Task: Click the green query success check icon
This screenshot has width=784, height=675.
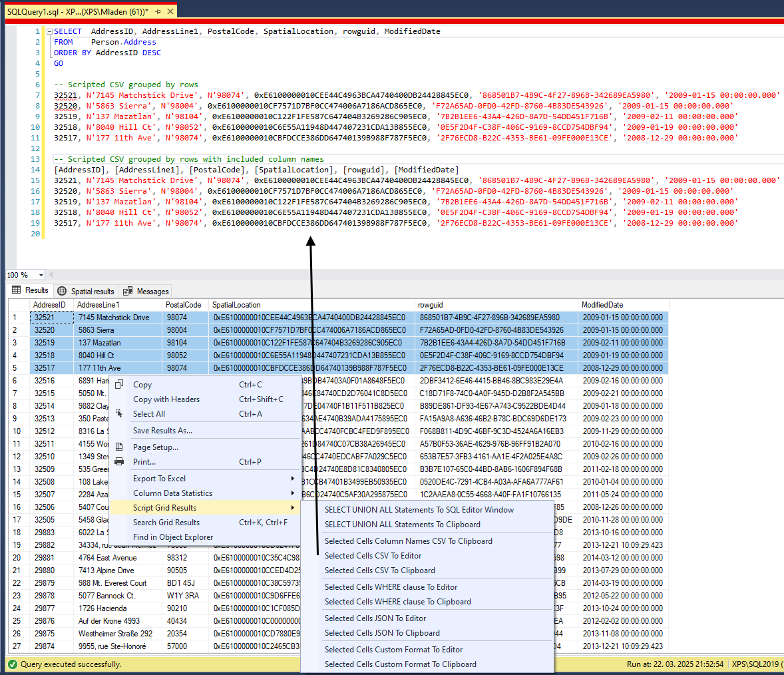Action: point(13,664)
